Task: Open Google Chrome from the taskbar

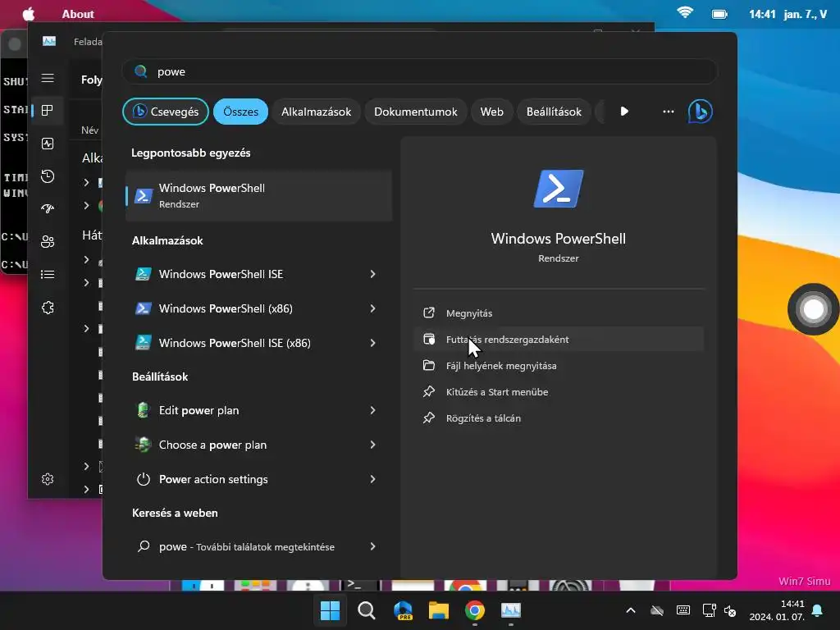Action: coord(475,610)
